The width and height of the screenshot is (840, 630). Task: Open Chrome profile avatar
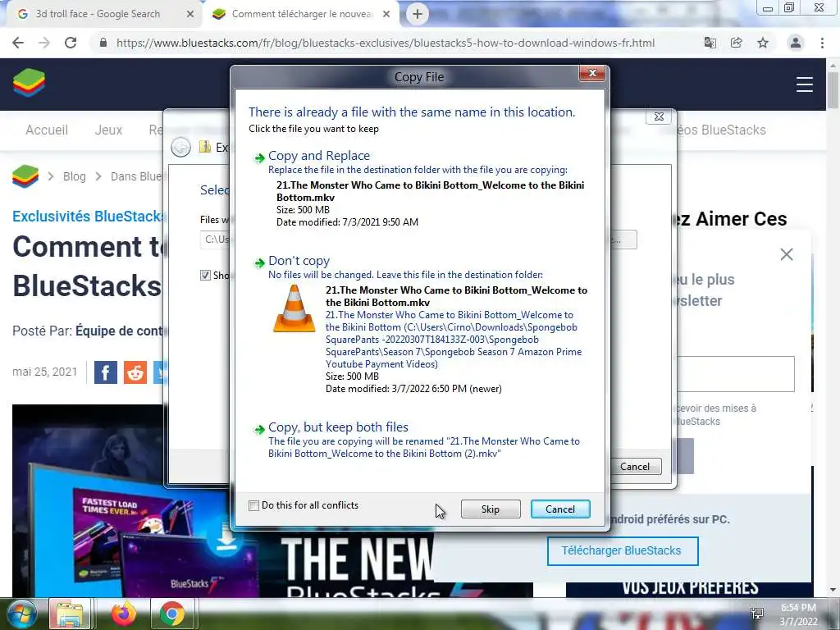(x=796, y=43)
